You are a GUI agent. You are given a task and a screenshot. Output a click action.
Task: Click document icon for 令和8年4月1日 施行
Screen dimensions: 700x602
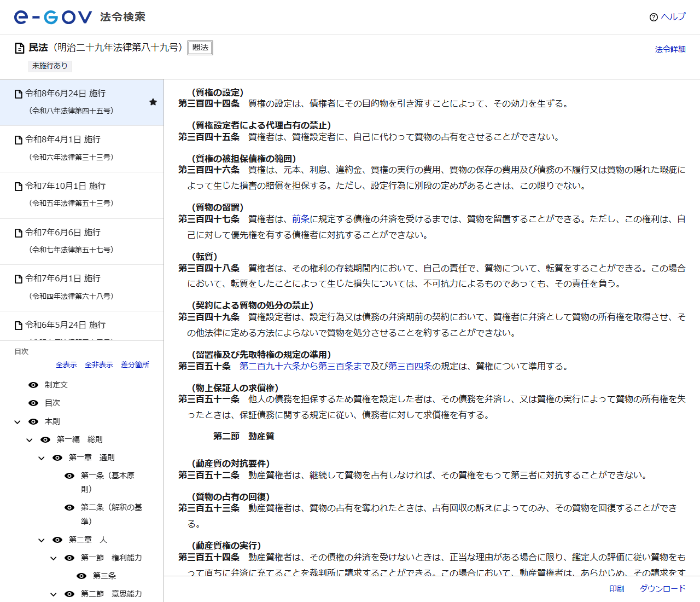19,140
